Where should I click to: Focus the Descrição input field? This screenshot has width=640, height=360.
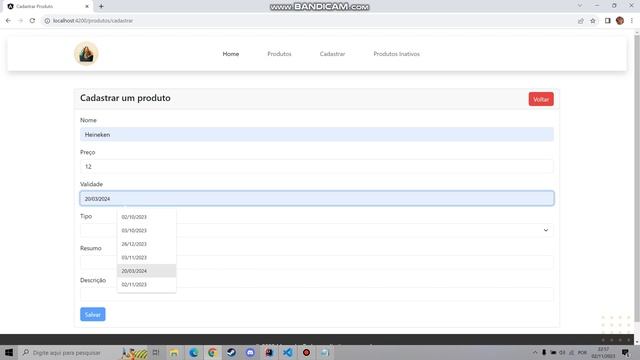pos(317,294)
